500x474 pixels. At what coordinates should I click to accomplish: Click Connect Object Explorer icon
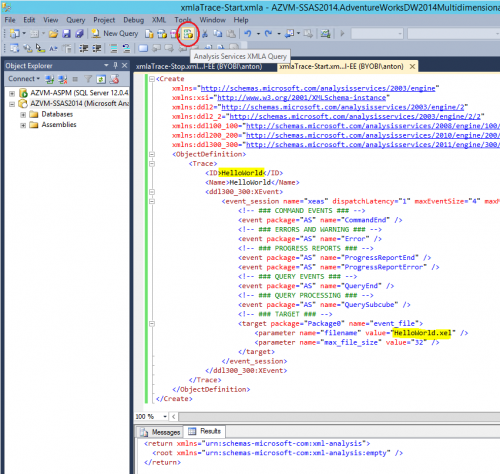(x=50, y=79)
